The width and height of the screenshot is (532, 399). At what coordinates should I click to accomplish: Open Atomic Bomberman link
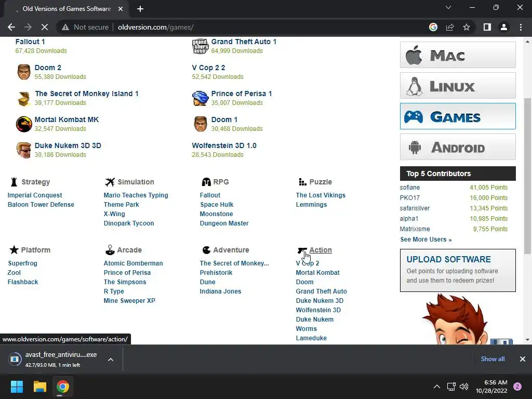click(133, 263)
